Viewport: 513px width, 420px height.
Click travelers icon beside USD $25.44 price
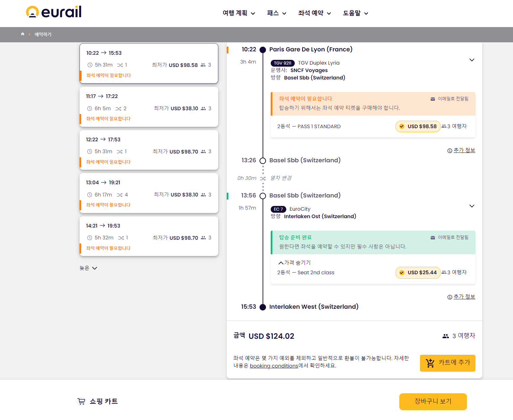pos(444,272)
